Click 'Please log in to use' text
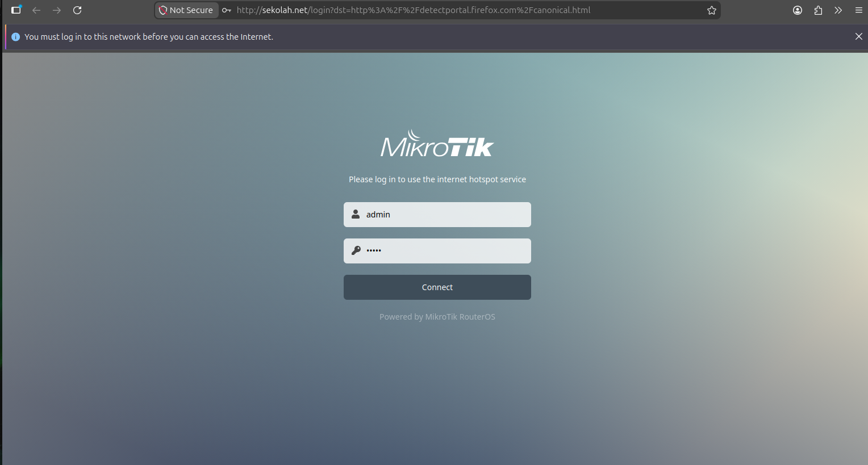Screen dimensions: 868x465 click(x=437, y=179)
